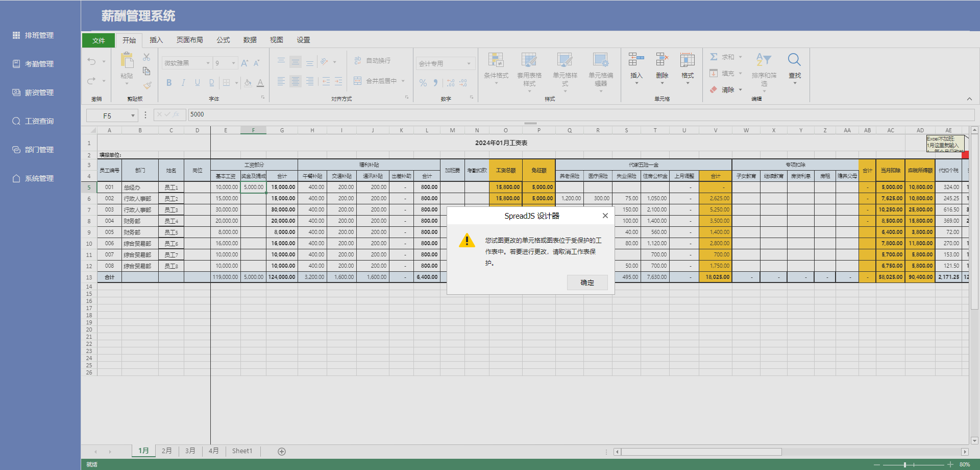This screenshot has height=470, width=980.
Task: Click the Paste (粘贴) clipboard icon
Action: click(x=127, y=60)
